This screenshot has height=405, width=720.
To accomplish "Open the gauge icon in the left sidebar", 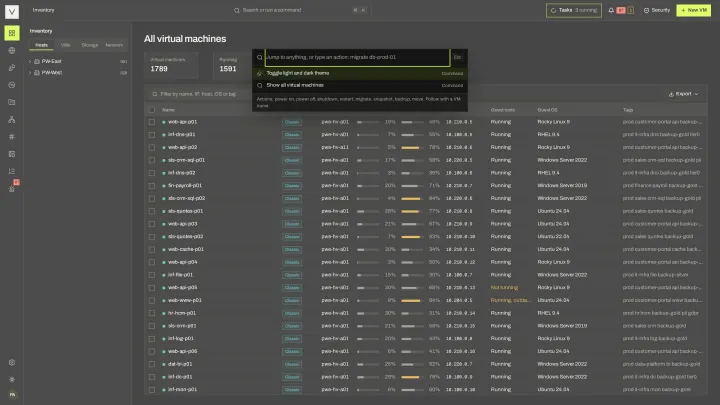I will pyautogui.click(x=12, y=85).
